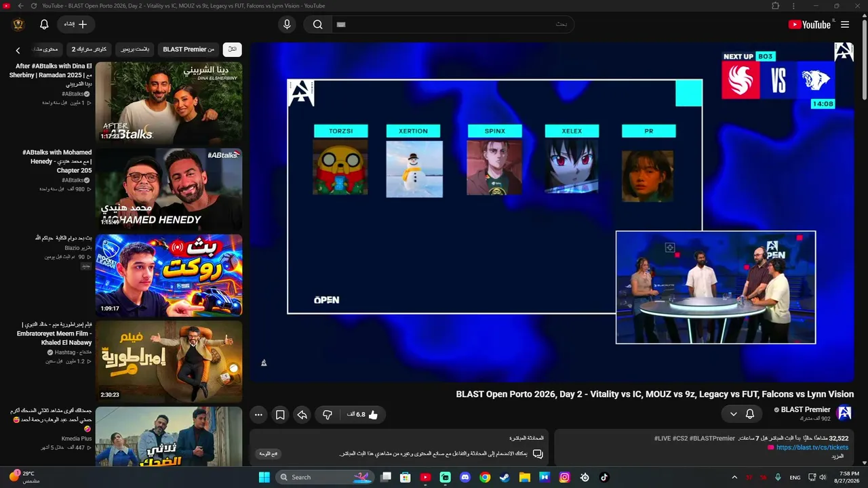868x488 pixels.
Task: Open the Rocket League stream thumbnail
Action: pyautogui.click(x=169, y=275)
